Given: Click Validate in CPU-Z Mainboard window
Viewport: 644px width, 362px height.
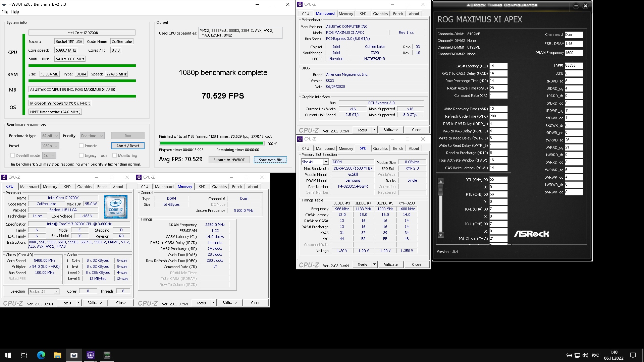Looking at the screenshot, I should 391,130.
